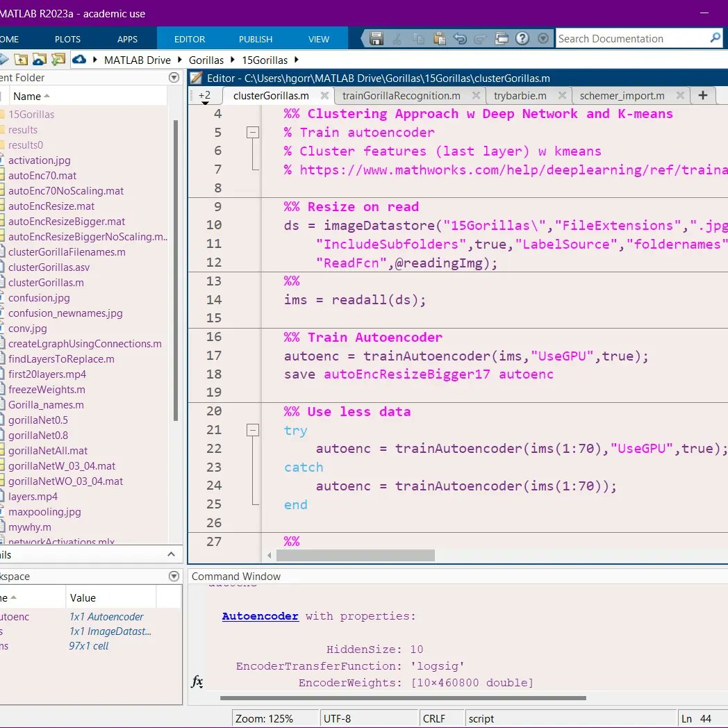This screenshot has width=728, height=728.
Task: Close the clusterGorillas.m tab
Action: tap(324, 95)
